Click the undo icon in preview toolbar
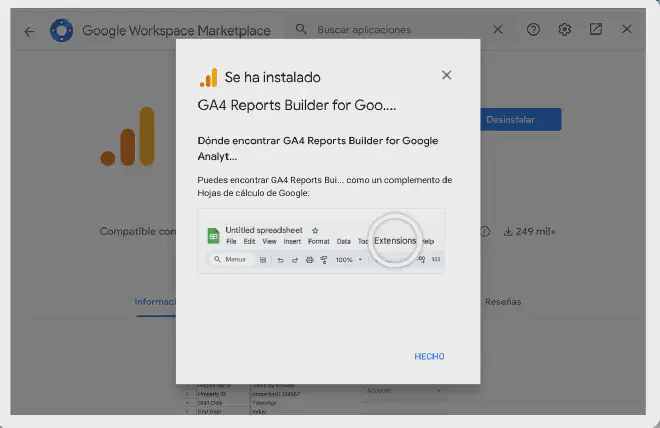 tap(280, 260)
